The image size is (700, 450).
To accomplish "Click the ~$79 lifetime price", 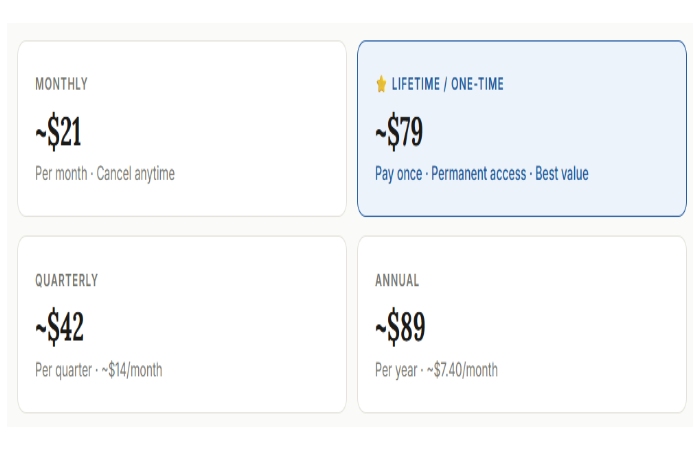I will (x=398, y=131).
